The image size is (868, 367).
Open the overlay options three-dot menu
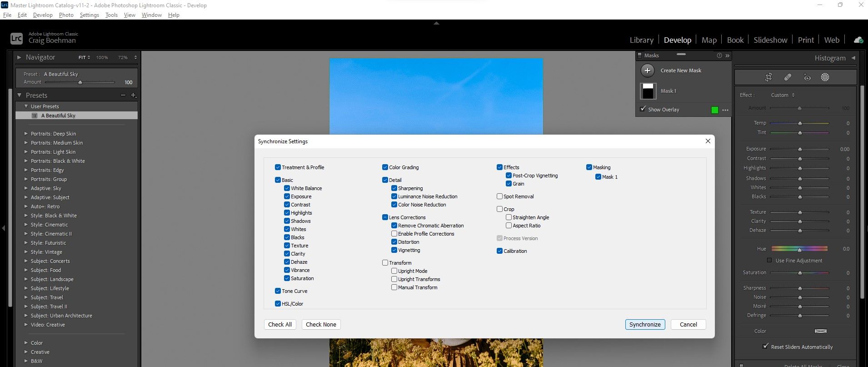coord(725,110)
